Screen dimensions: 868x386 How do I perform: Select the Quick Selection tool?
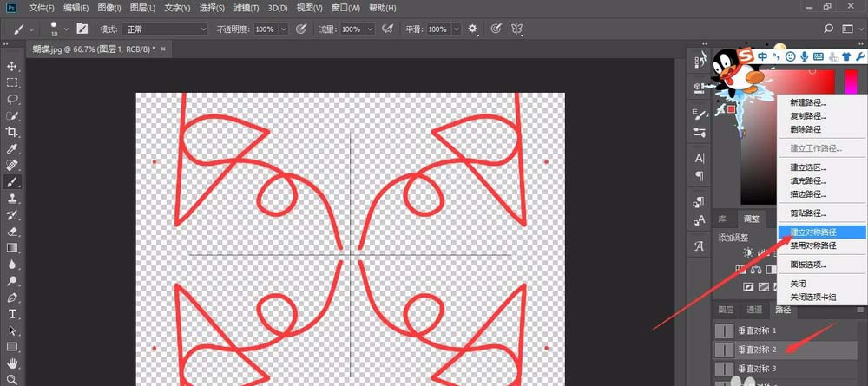coord(11,116)
